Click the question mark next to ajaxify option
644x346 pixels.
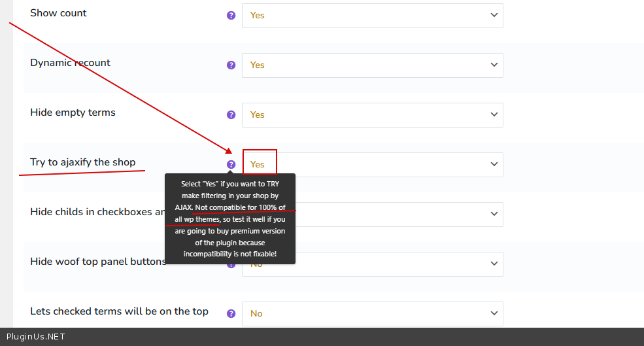[231, 165]
